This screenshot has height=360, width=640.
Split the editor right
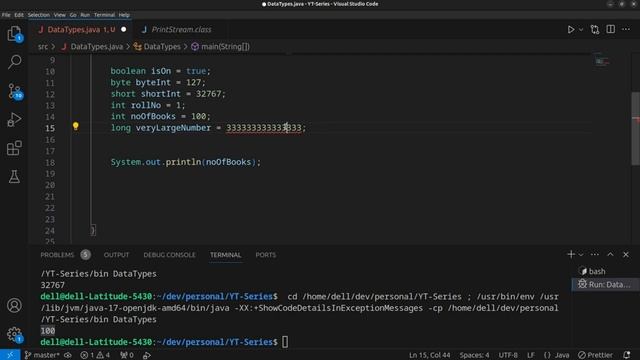(x=611, y=29)
